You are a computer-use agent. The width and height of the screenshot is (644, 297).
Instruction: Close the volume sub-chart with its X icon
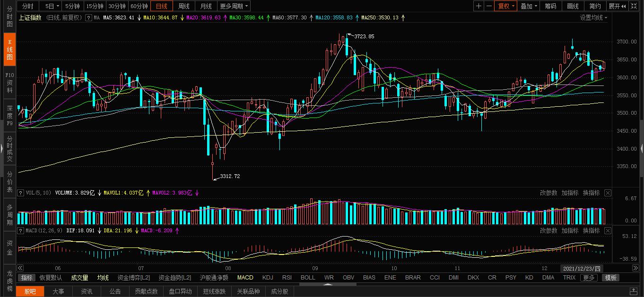pos(608,193)
